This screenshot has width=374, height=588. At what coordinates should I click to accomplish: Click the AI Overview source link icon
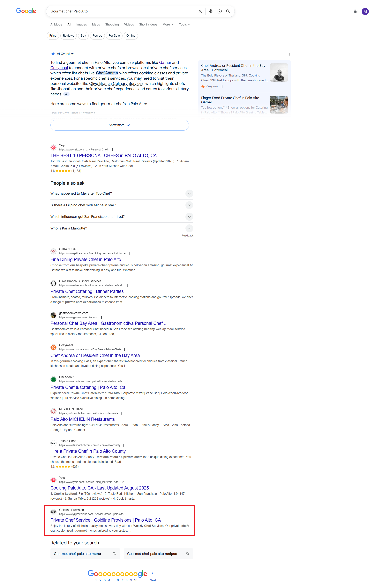tap(66, 94)
